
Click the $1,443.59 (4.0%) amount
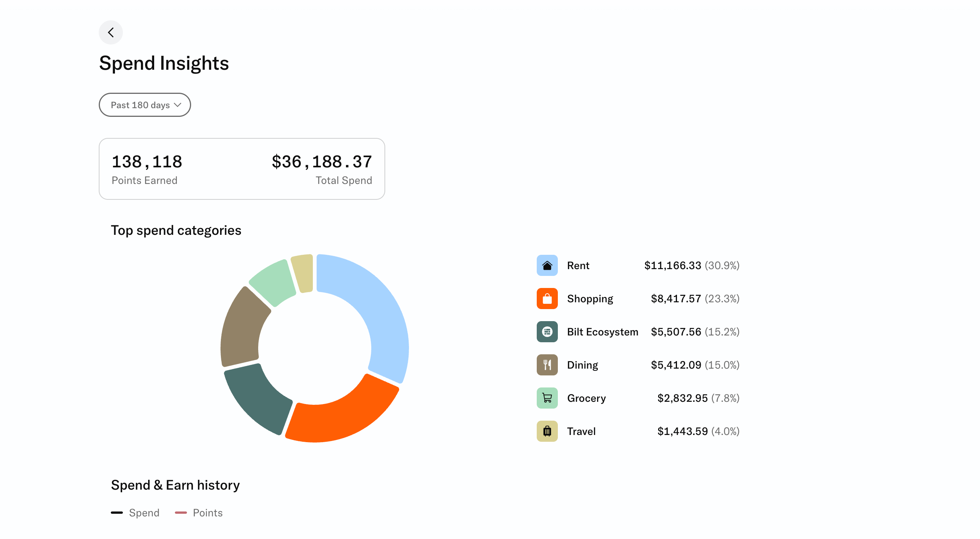click(698, 431)
